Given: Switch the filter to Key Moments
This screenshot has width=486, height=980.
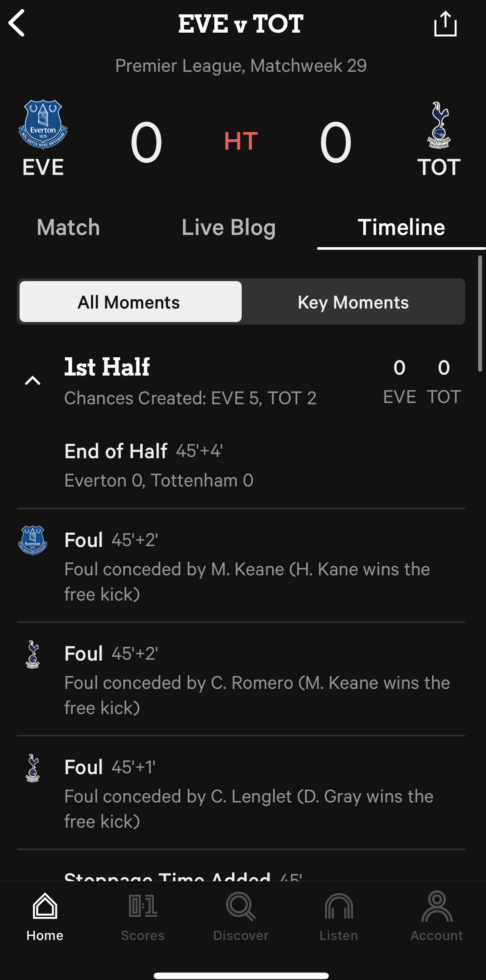Looking at the screenshot, I should tap(353, 302).
